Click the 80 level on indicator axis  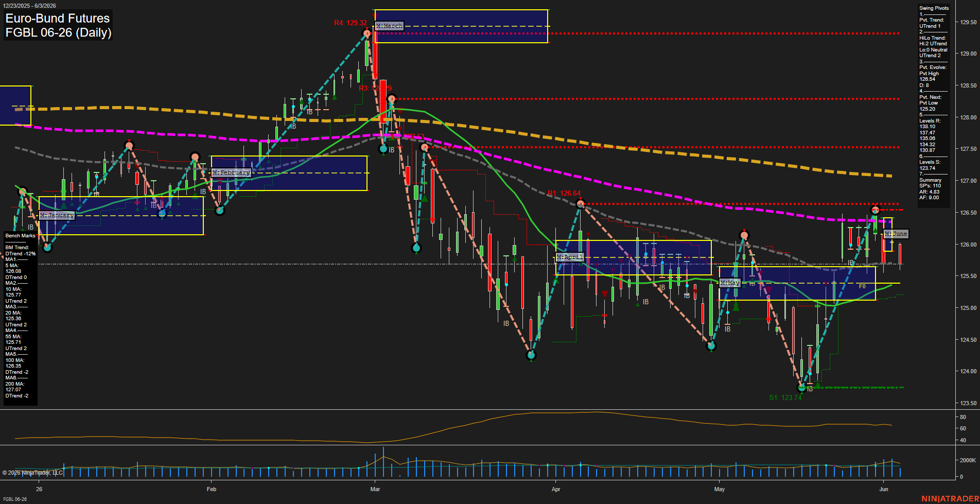point(963,417)
